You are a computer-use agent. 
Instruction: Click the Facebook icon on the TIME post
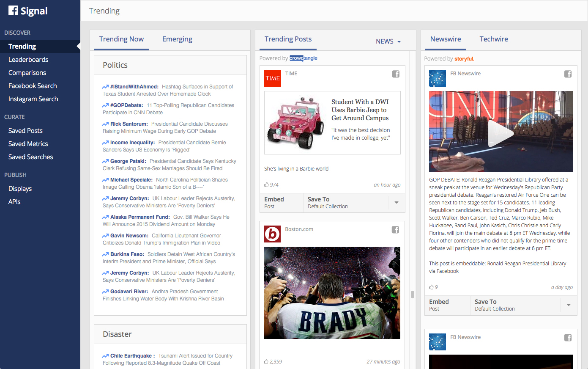395,74
